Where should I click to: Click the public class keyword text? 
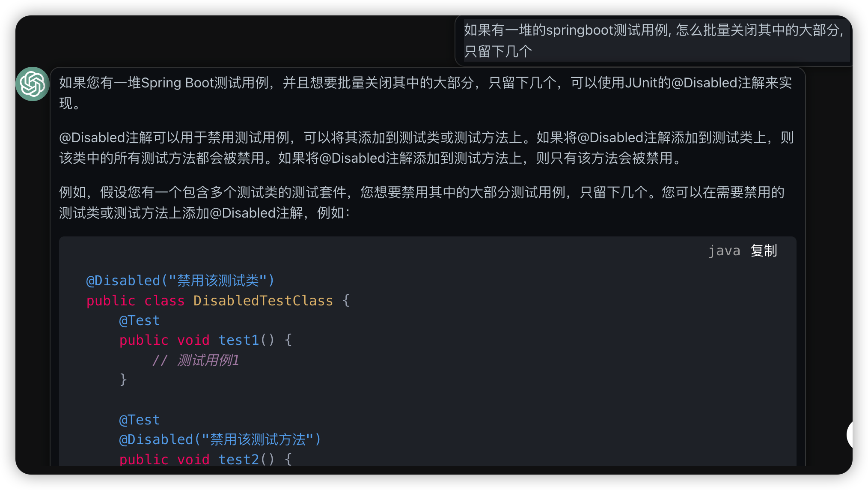click(135, 301)
